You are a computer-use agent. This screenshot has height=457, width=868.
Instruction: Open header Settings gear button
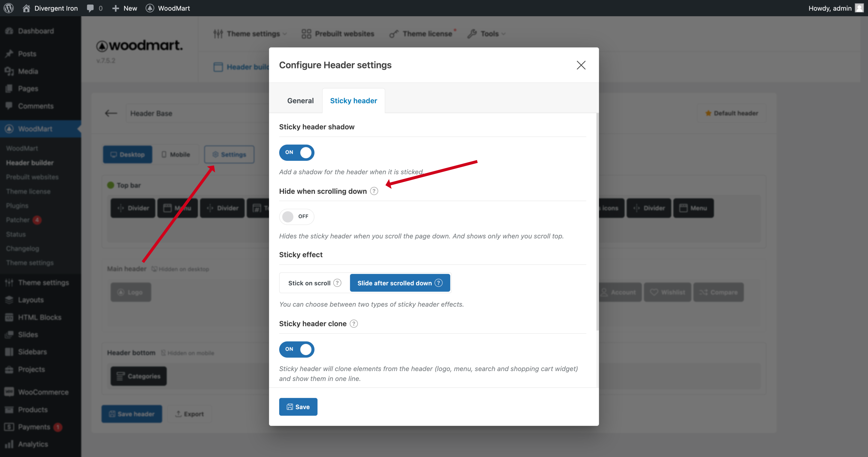(229, 155)
